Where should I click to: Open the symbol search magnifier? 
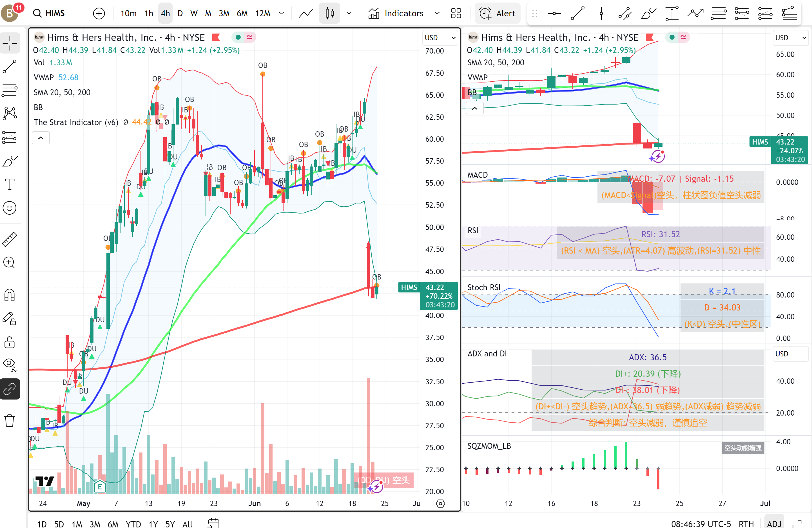coord(37,13)
